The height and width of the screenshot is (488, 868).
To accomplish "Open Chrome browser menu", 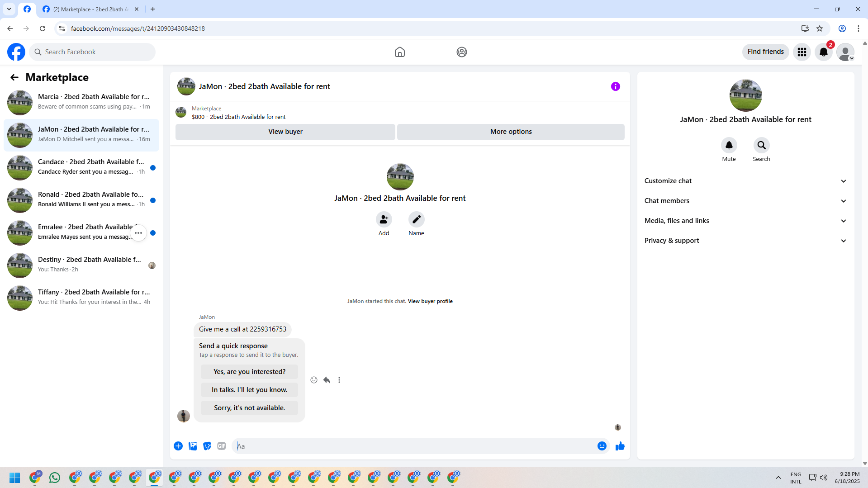I will coord(859,28).
